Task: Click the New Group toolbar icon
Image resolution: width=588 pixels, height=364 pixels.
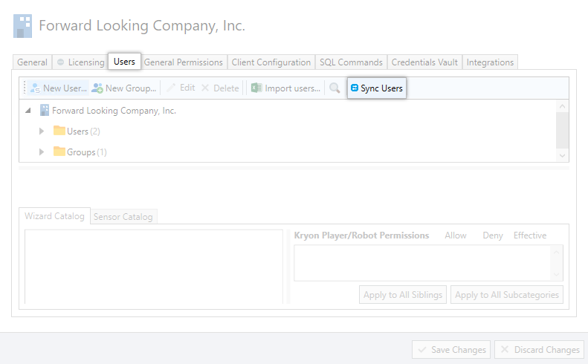Action: (x=97, y=88)
